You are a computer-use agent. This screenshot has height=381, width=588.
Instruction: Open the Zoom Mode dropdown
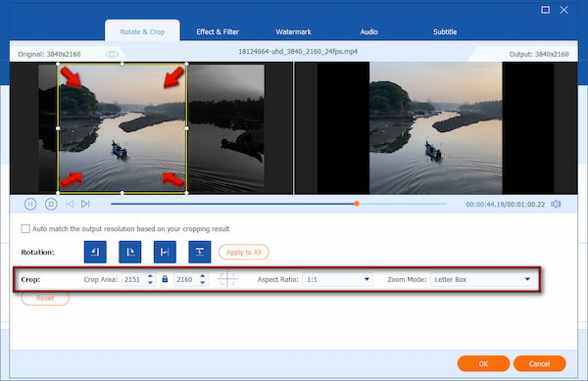click(482, 279)
